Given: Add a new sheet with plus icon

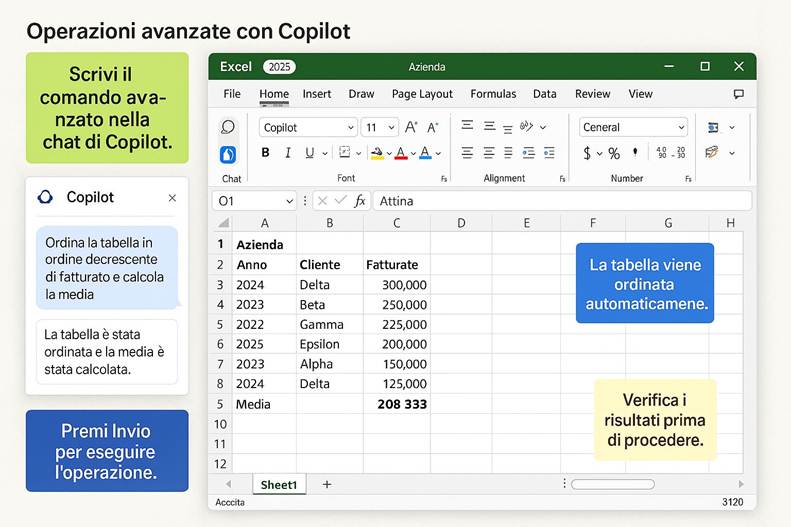Looking at the screenshot, I should (x=326, y=484).
